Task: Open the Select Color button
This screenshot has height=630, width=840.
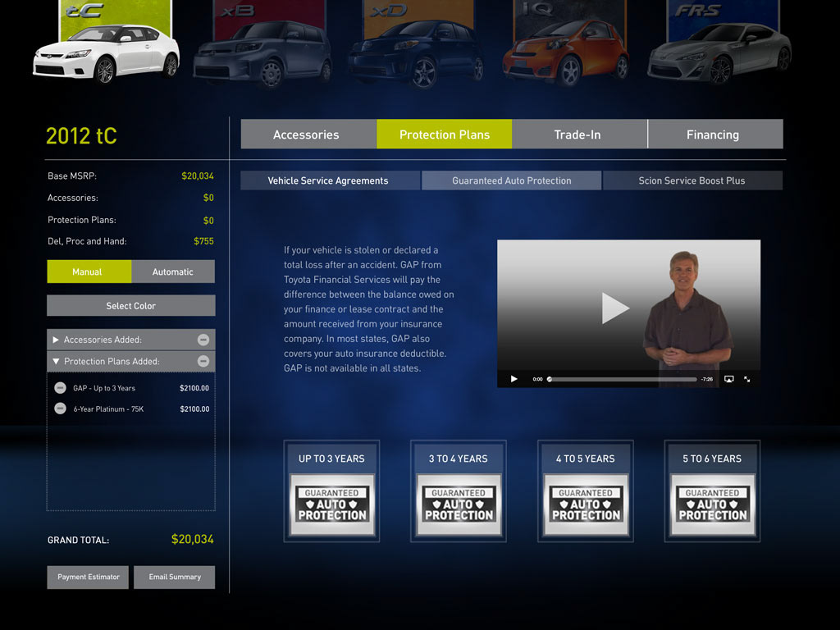Action: click(x=130, y=305)
